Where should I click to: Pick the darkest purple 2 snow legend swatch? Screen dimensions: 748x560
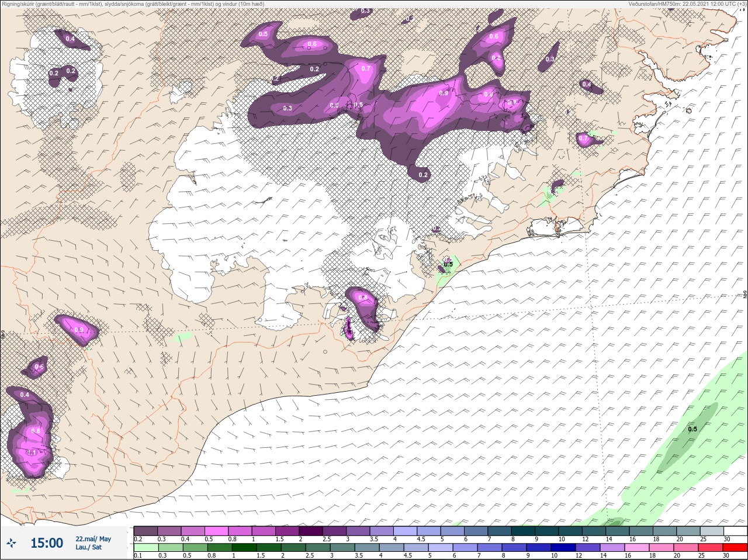(311, 531)
